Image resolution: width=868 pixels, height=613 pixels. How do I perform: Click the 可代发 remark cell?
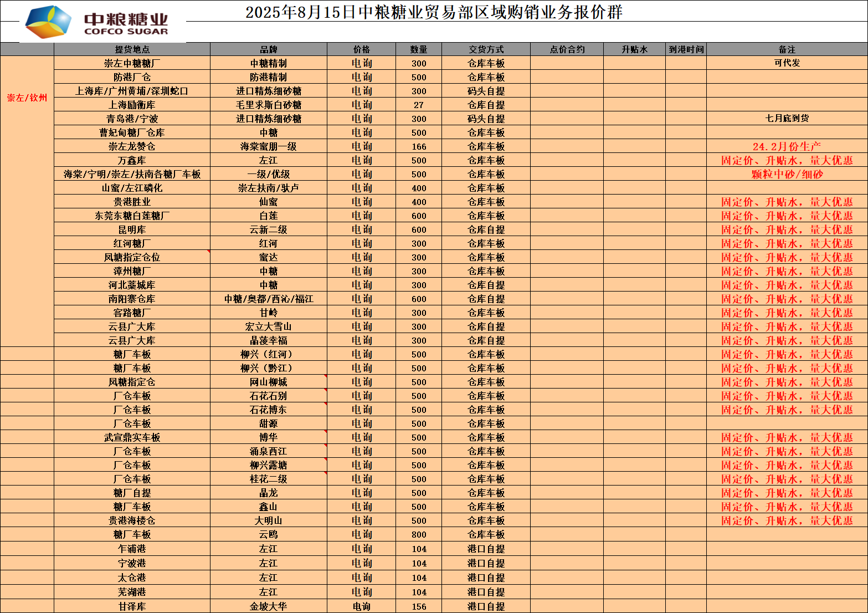click(x=787, y=63)
